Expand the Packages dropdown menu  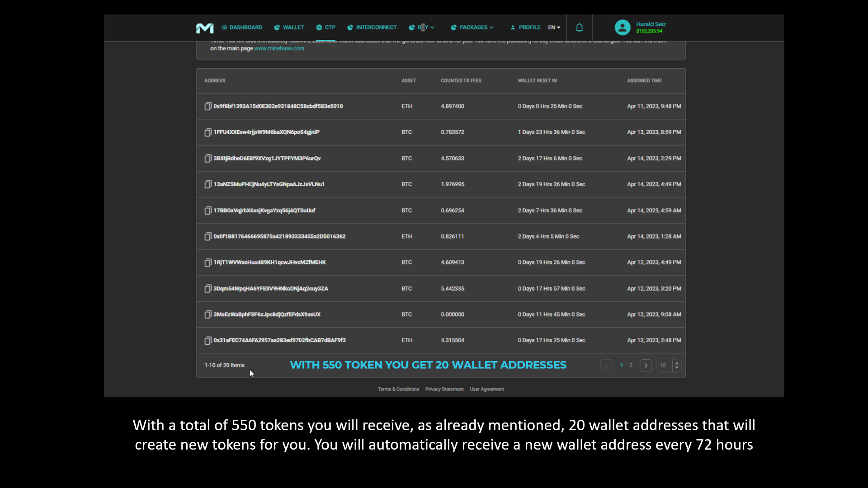473,28
